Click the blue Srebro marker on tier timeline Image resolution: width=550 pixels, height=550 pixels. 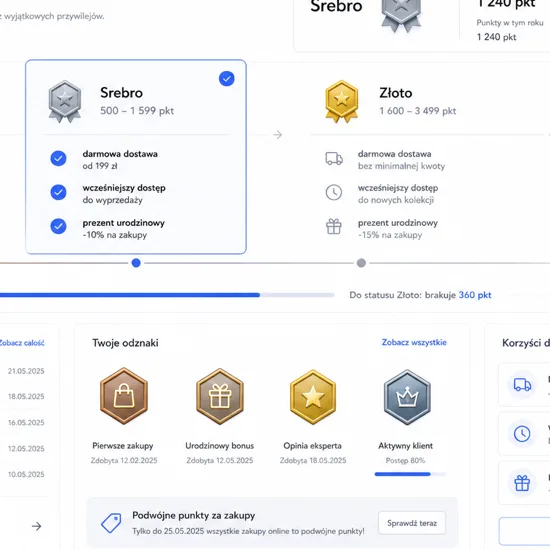136,263
